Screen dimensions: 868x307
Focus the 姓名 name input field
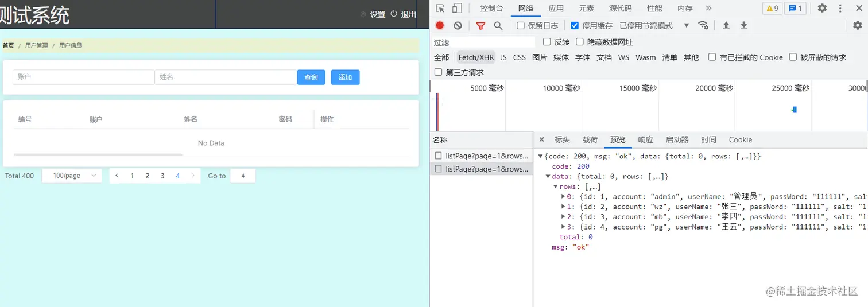click(226, 77)
